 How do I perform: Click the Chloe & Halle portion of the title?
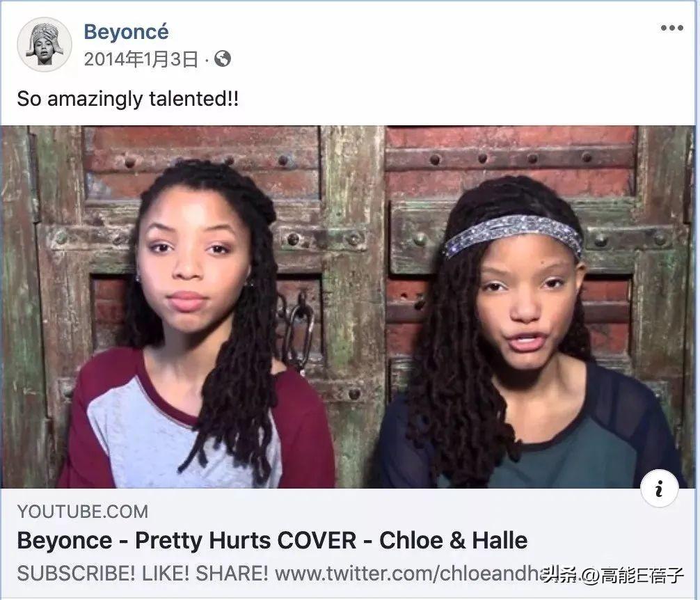tap(453, 540)
